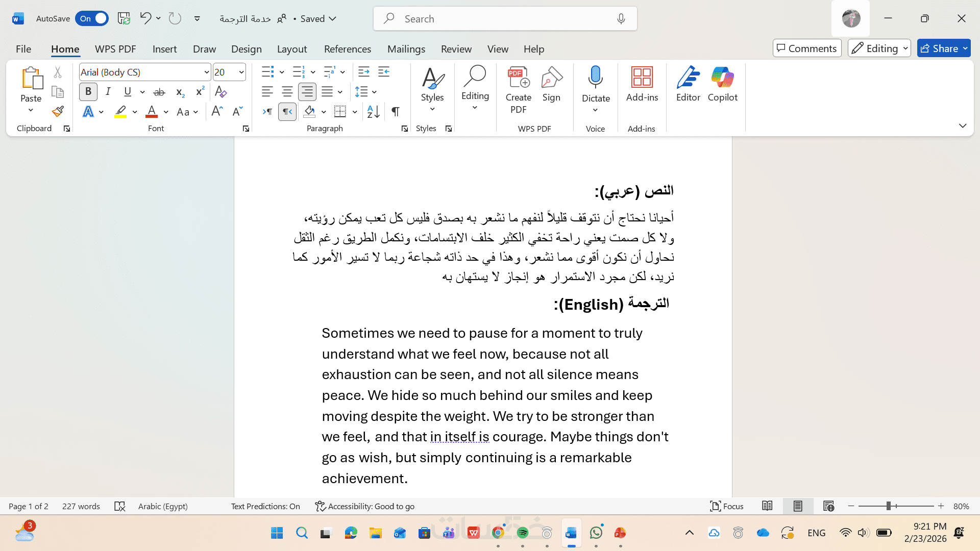
Task: Open the Layout ribbon tab
Action: click(x=291, y=49)
